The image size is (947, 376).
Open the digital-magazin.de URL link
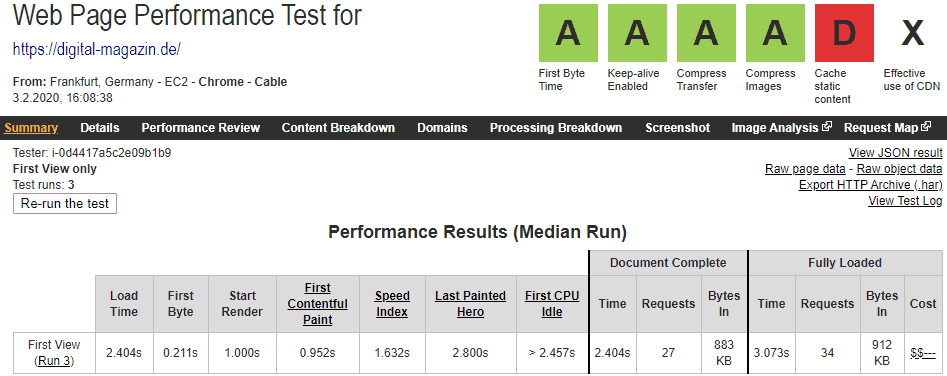97,49
